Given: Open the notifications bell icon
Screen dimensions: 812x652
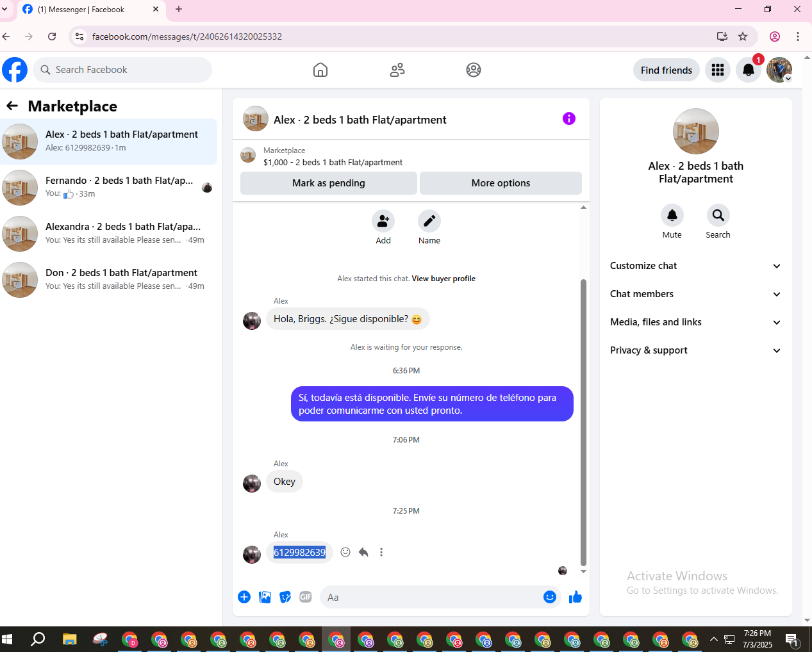Looking at the screenshot, I should click(749, 70).
